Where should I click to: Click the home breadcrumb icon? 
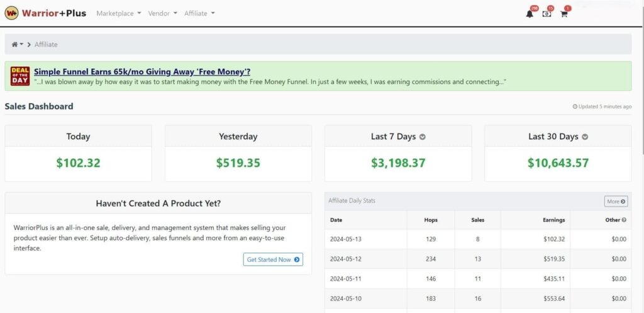click(15, 45)
